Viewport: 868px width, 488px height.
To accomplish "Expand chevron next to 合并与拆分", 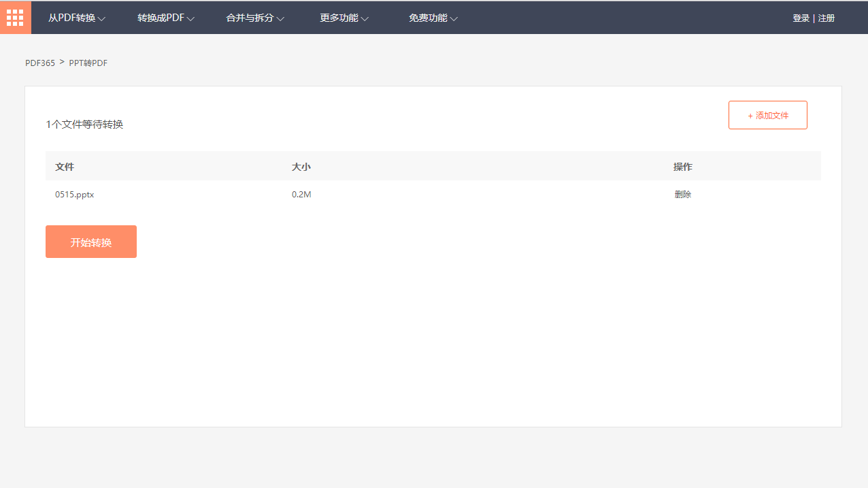I will 280,19.
